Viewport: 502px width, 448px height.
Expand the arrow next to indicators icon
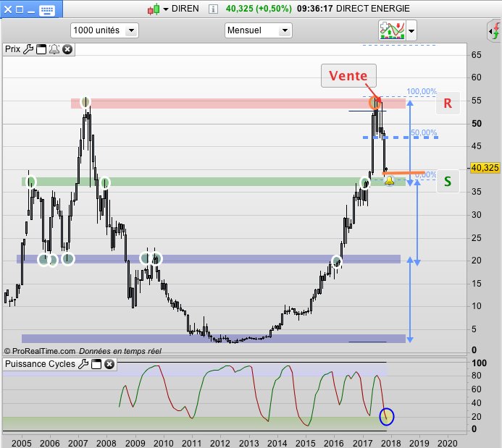pyautogui.click(x=411, y=30)
